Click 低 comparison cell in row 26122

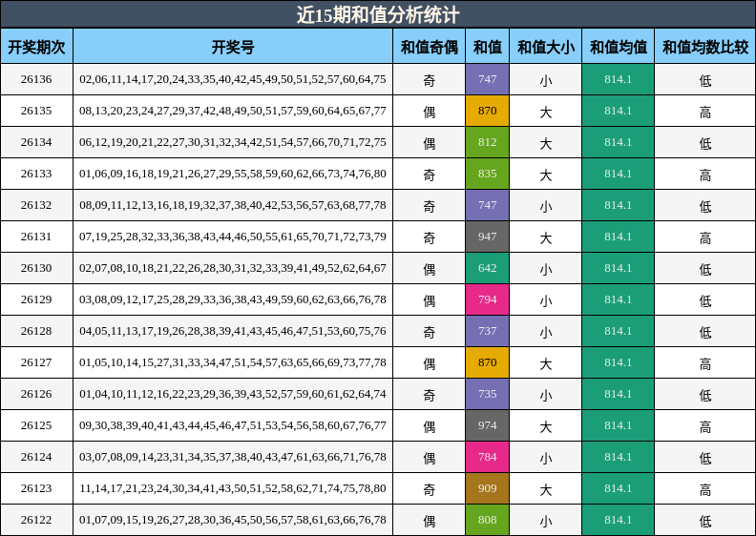tap(705, 521)
